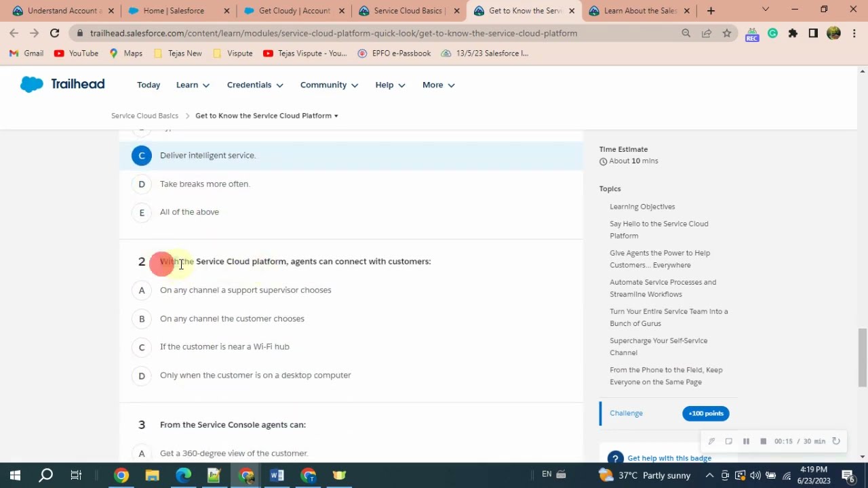Select the recorder pen annotation tool
This screenshot has height=488, width=868.
pos(711,441)
